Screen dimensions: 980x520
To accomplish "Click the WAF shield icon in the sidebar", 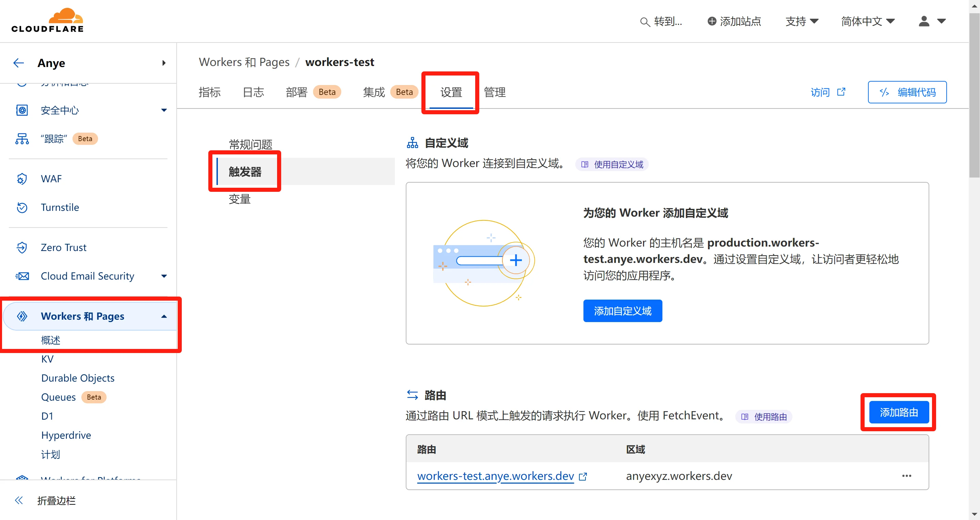I will pyautogui.click(x=22, y=179).
